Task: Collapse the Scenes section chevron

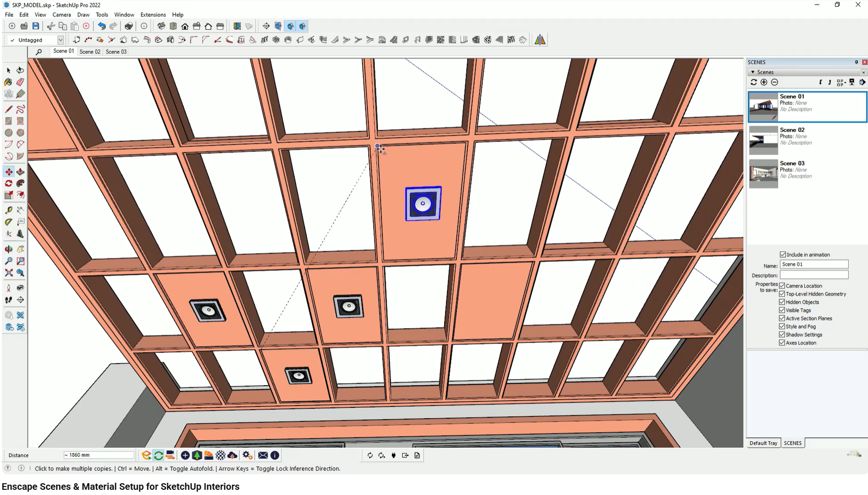Action: tap(753, 72)
